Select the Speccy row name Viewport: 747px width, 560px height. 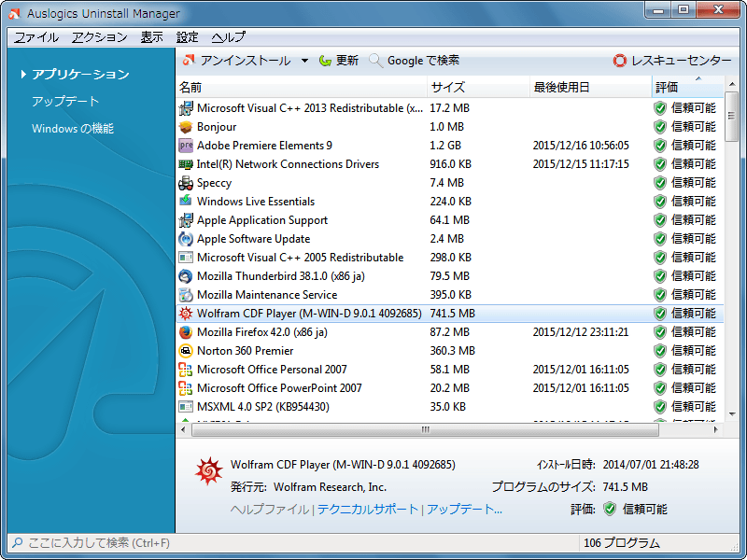[x=214, y=183]
